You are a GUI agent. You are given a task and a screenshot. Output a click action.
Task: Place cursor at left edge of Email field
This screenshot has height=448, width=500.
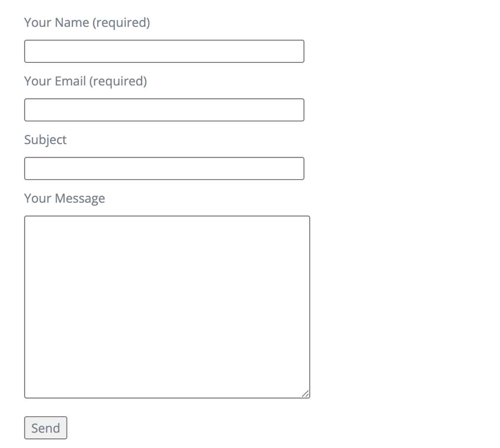pos(28,110)
